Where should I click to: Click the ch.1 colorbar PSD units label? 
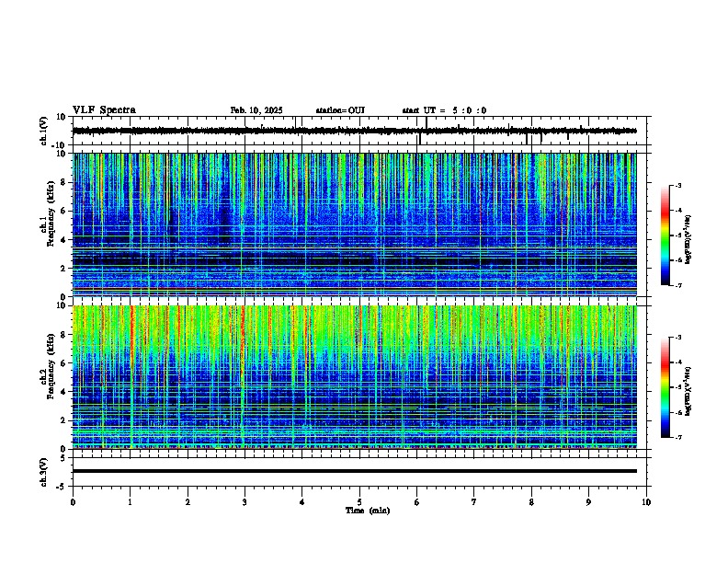coord(688,239)
